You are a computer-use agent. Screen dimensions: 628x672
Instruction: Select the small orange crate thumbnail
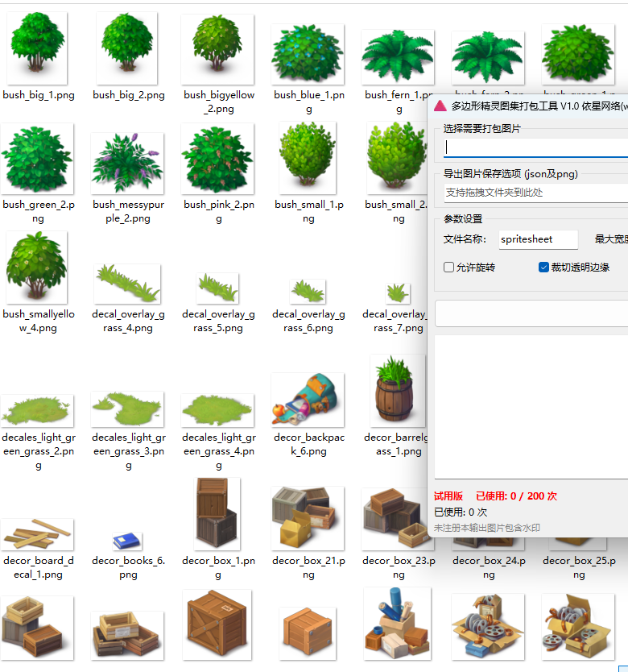[308, 633]
